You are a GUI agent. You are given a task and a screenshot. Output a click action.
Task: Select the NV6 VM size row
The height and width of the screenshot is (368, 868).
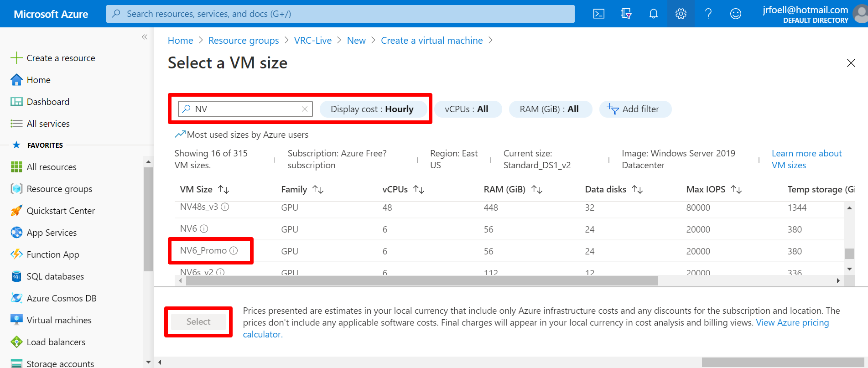point(509,229)
